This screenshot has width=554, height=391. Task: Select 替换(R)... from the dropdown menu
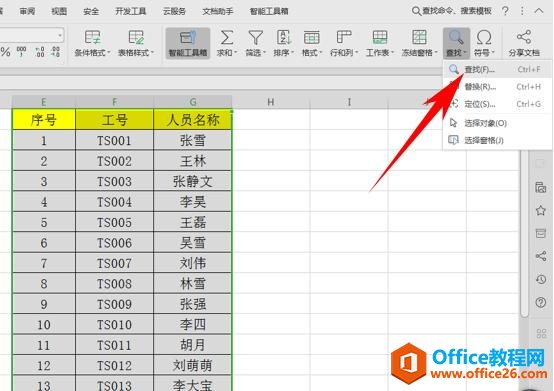click(x=497, y=87)
